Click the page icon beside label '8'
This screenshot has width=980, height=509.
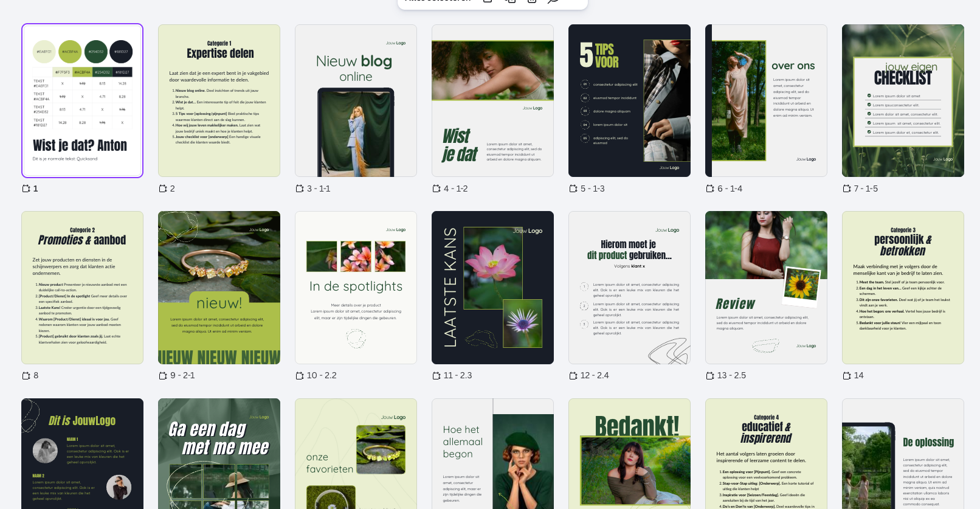(26, 375)
